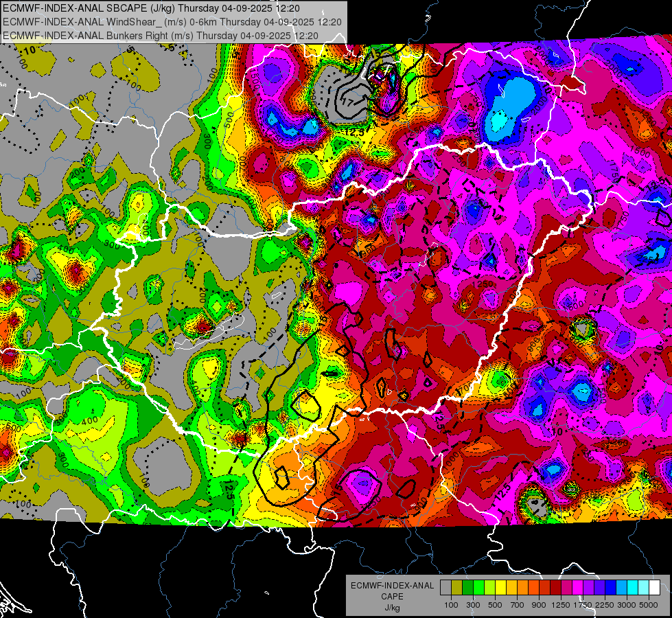
Task: Pick the white swatch above 5000
Action: pos(654,588)
